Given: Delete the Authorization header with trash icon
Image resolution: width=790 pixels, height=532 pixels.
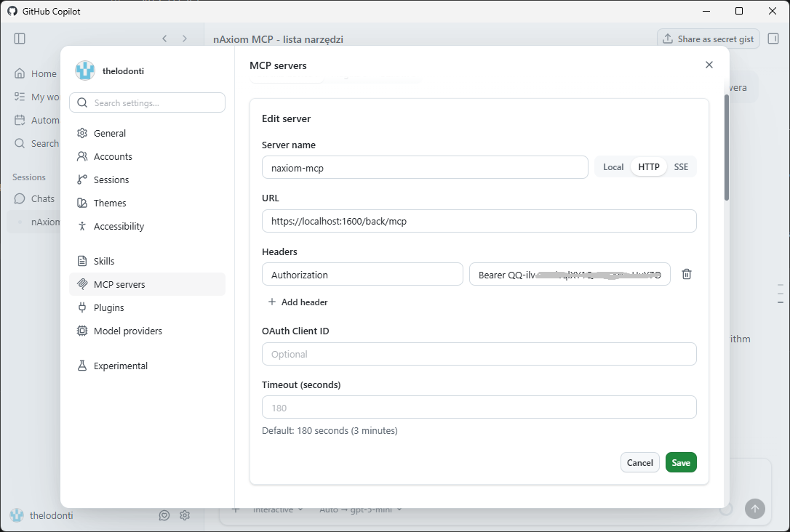Looking at the screenshot, I should click(686, 274).
